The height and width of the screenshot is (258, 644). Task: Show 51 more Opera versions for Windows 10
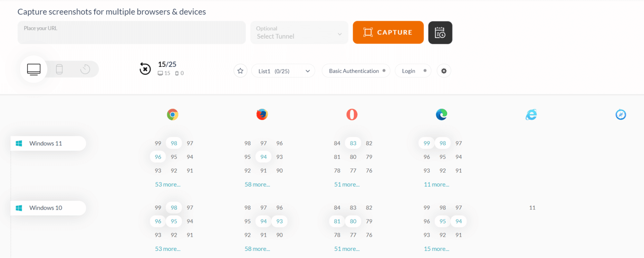[x=347, y=249]
